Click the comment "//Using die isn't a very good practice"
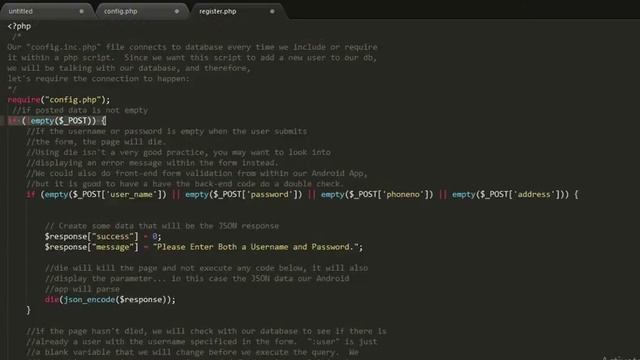Screen dimensions: 640x360 pyautogui.click(x=178, y=152)
